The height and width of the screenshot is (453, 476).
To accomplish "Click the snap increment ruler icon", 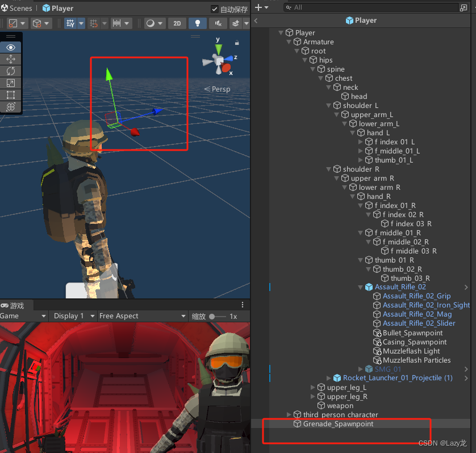I will tap(117, 23).
